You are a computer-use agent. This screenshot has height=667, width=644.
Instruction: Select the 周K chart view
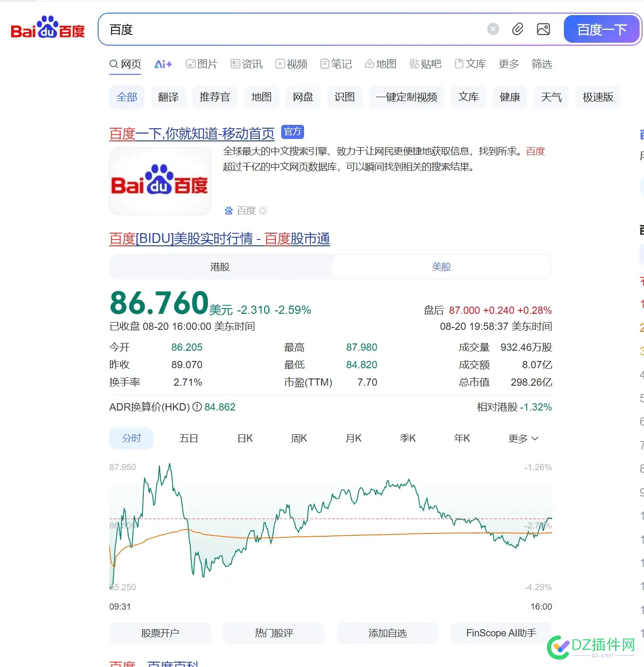coord(299,438)
